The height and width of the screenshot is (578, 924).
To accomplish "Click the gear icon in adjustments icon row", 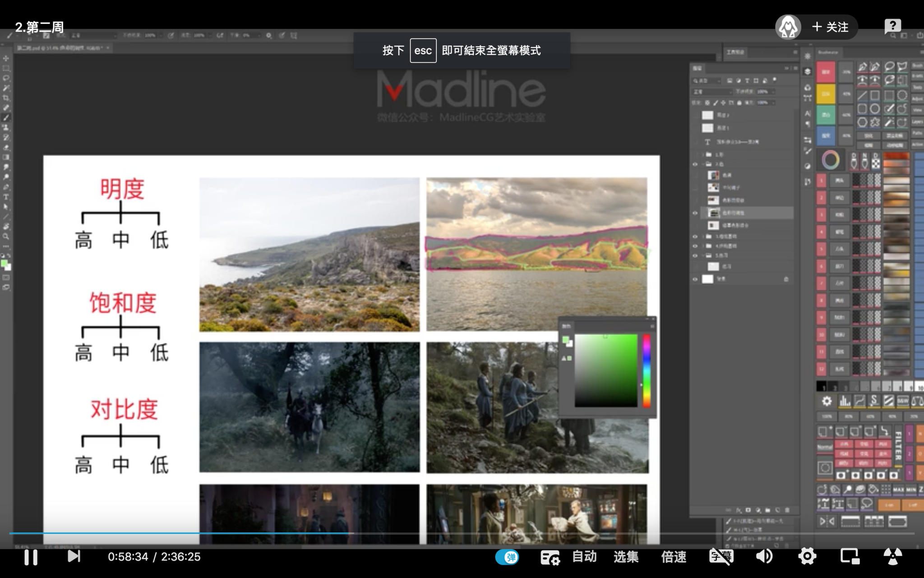I will (827, 401).
